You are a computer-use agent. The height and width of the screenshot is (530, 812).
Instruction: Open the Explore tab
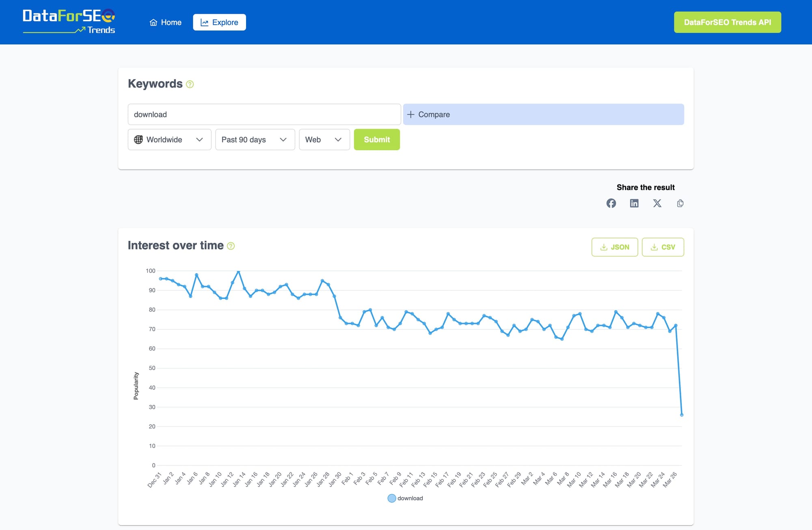[219, 22]
